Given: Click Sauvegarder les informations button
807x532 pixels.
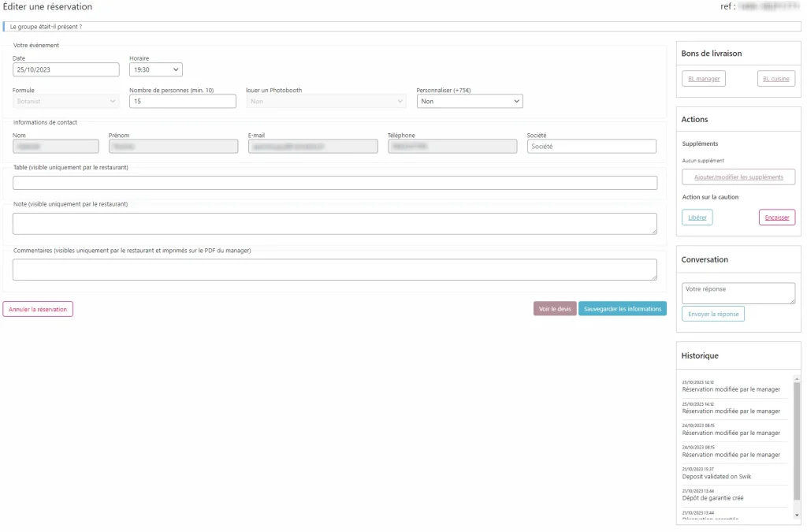Looking at the screenshot, I should tap(623, 309).
